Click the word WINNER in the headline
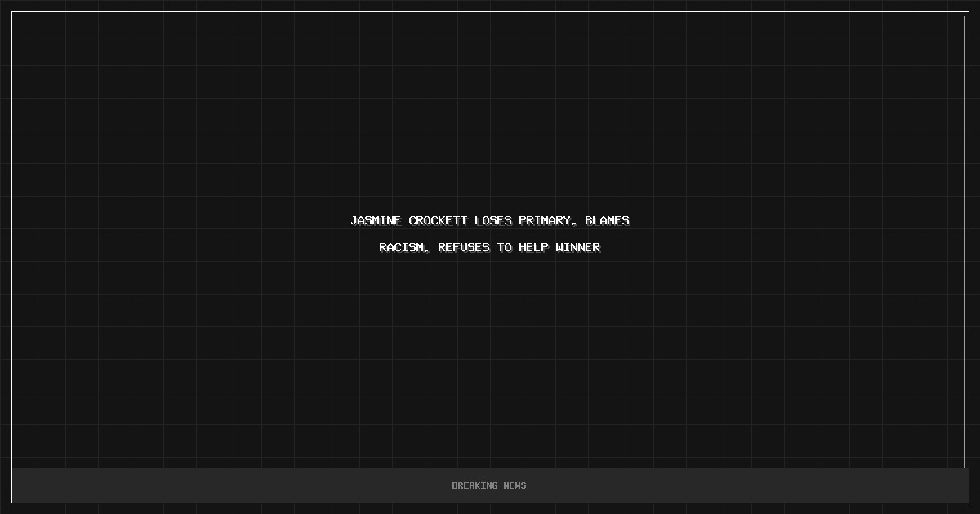 577,247
